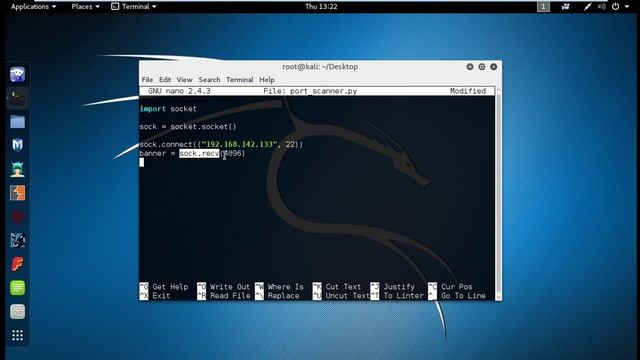Viewport: 640px width, 360px height.
Task: Click the nano 'Where Is' shortcut label
Action: click(286, 287)
